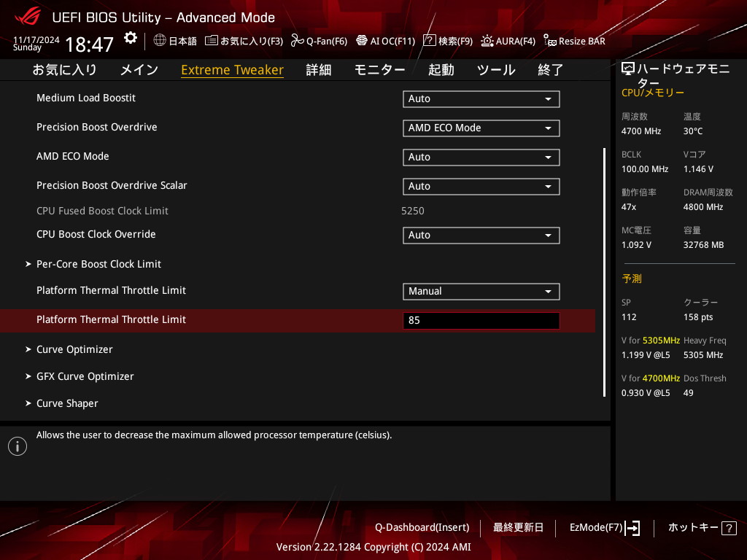Screen dimensions: 747x560
Task: Click the 1.146 V core voltage
Action: point(698,169)
